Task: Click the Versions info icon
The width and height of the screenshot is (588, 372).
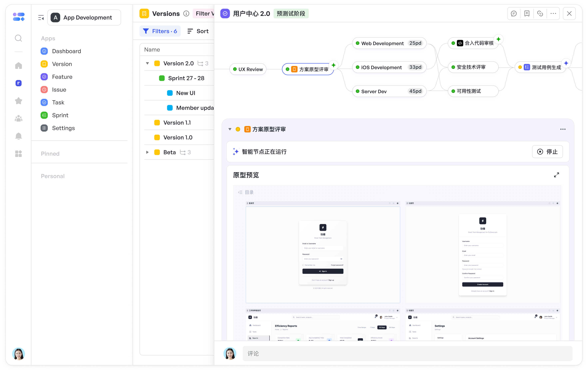Action: (x=186, y=14)
